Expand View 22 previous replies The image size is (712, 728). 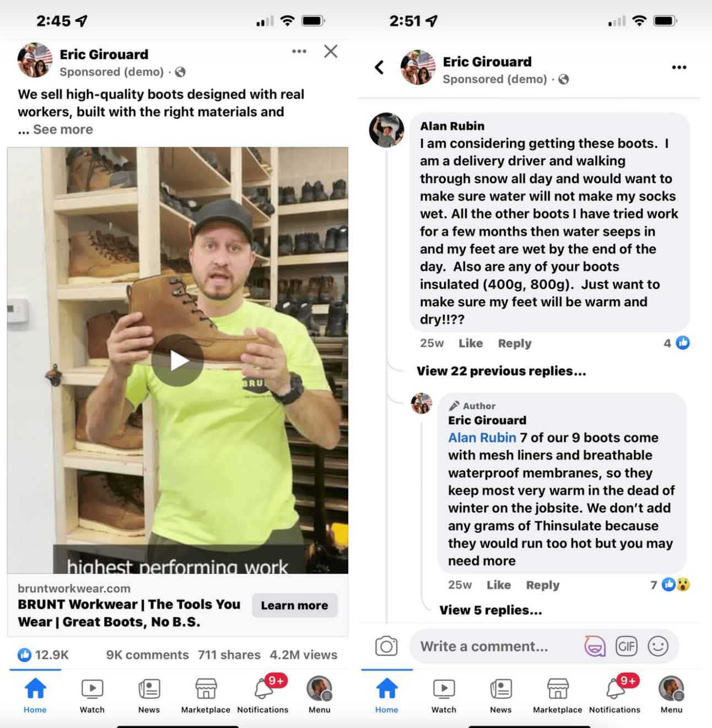pos(501,371)
